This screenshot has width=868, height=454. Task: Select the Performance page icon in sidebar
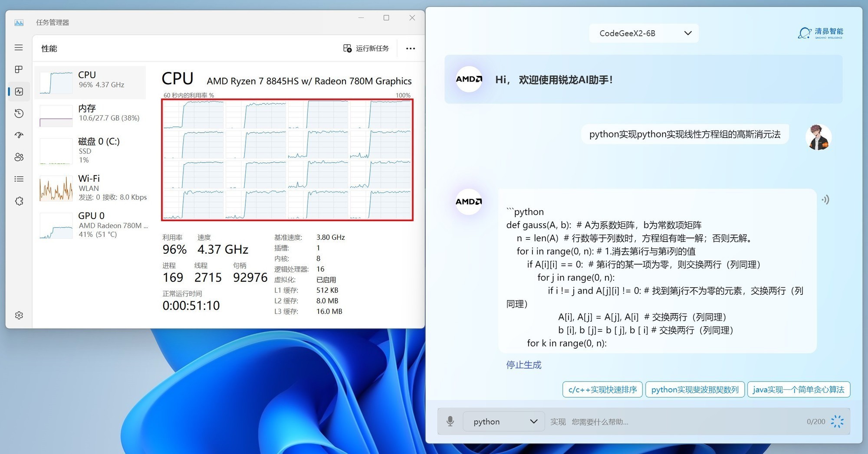tap(19, 91)
